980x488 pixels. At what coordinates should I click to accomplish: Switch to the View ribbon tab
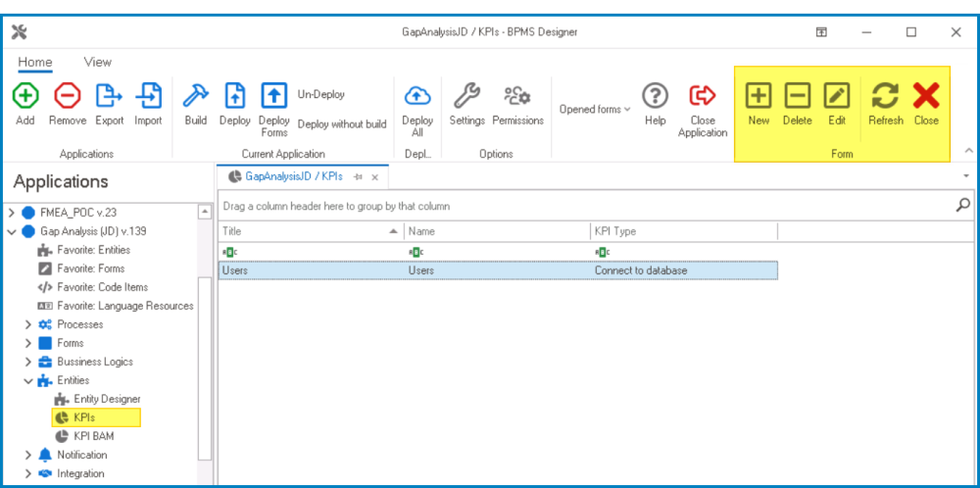pyautogui.click(x=97, y=62)
